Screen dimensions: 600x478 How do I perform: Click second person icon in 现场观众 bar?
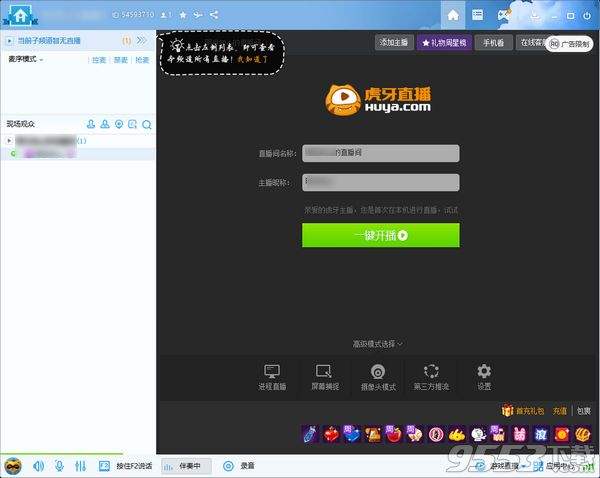coord(104,124)
